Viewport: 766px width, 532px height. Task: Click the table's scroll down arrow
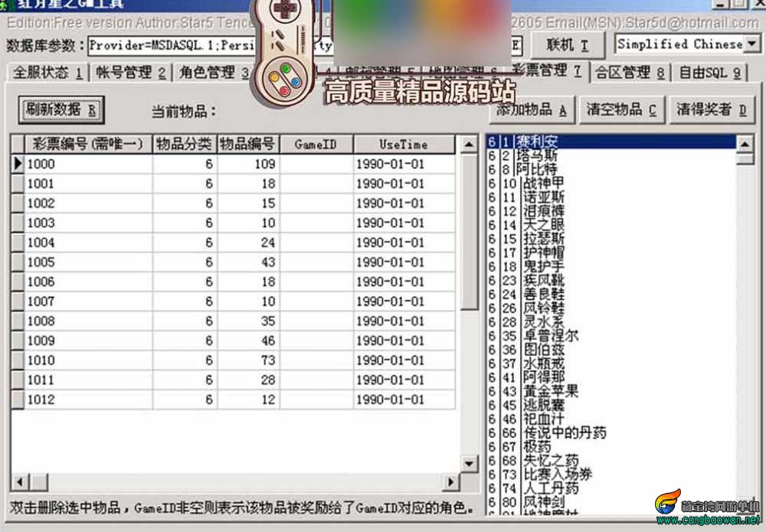pos(469,463)
